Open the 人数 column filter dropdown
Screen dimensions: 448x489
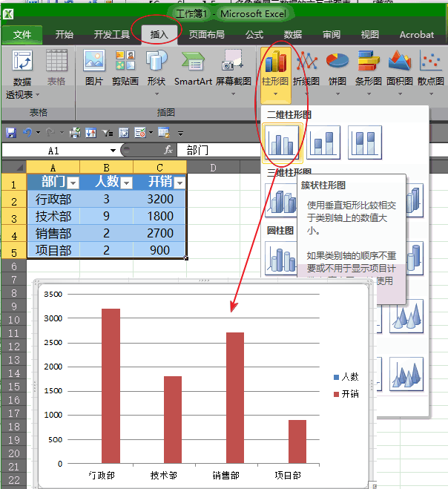(126, 183)
